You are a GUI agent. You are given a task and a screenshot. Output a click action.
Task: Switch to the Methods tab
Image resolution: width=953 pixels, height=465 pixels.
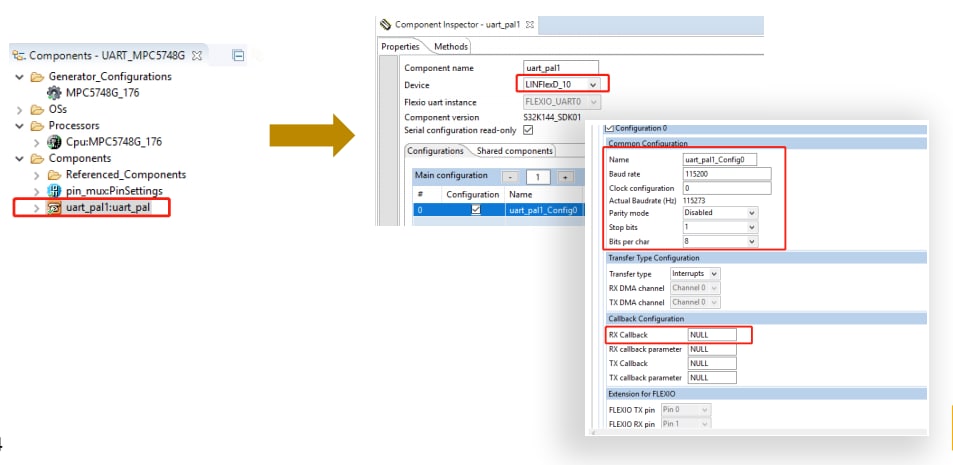tap(451, 46)
